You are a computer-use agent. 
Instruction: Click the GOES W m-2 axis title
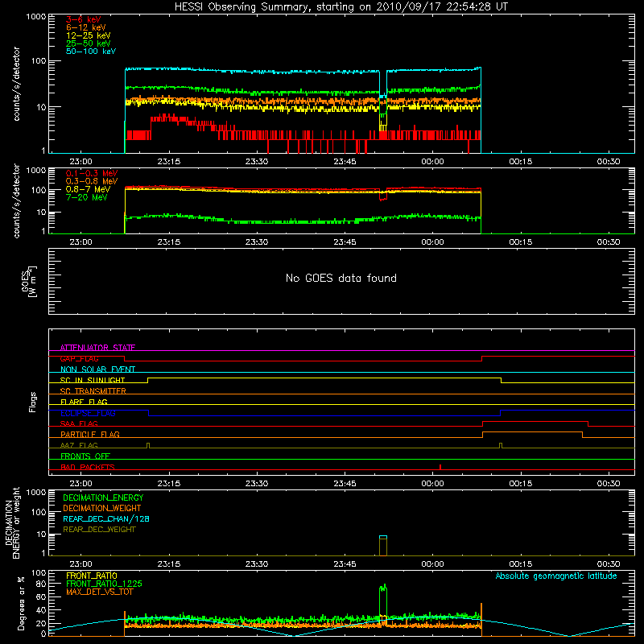(29, 281)
